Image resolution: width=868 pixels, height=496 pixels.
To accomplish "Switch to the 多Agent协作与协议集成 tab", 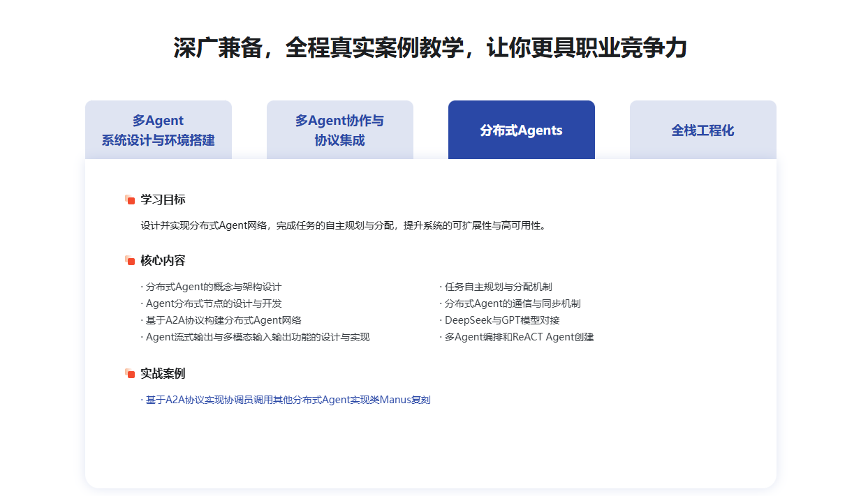I will [340, 130].
